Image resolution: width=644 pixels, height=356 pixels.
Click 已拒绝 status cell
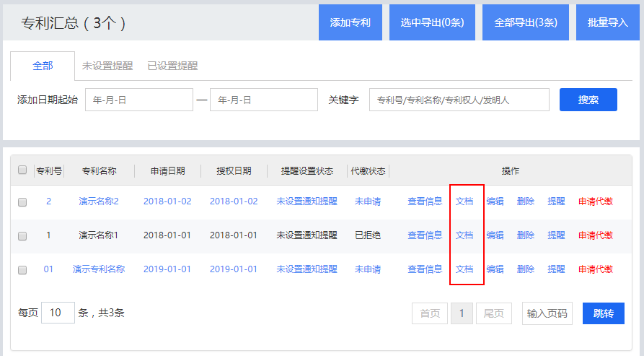(368, 235)
